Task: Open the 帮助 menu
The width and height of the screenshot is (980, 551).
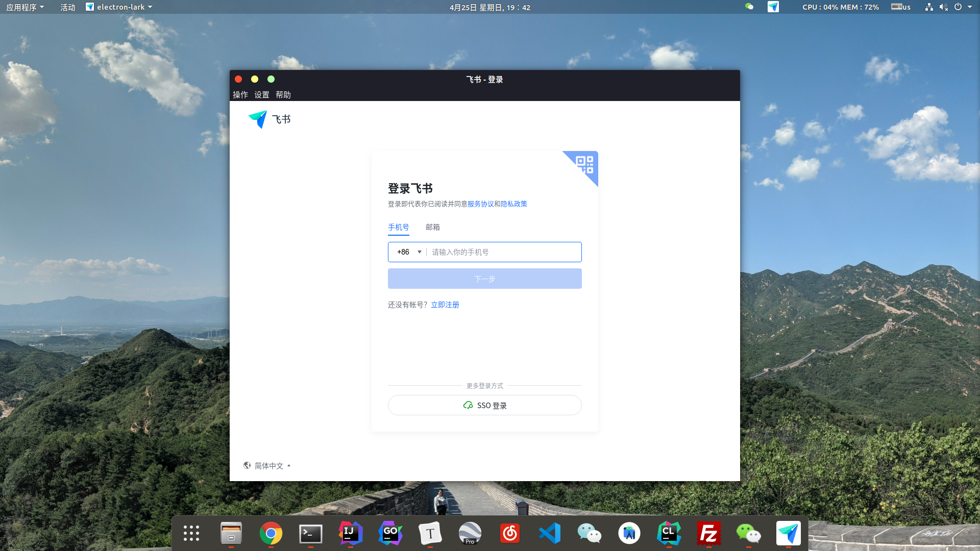Action: pyautogui.click(x=283, y=95)
